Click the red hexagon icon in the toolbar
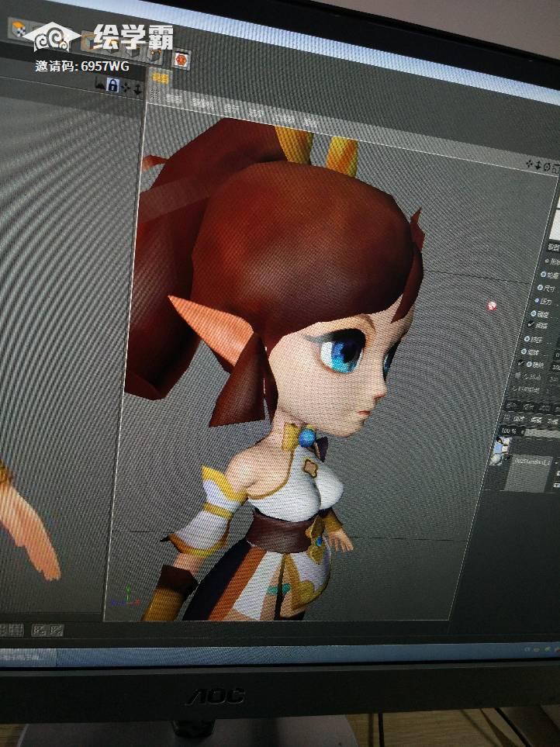 pos(181,60)
